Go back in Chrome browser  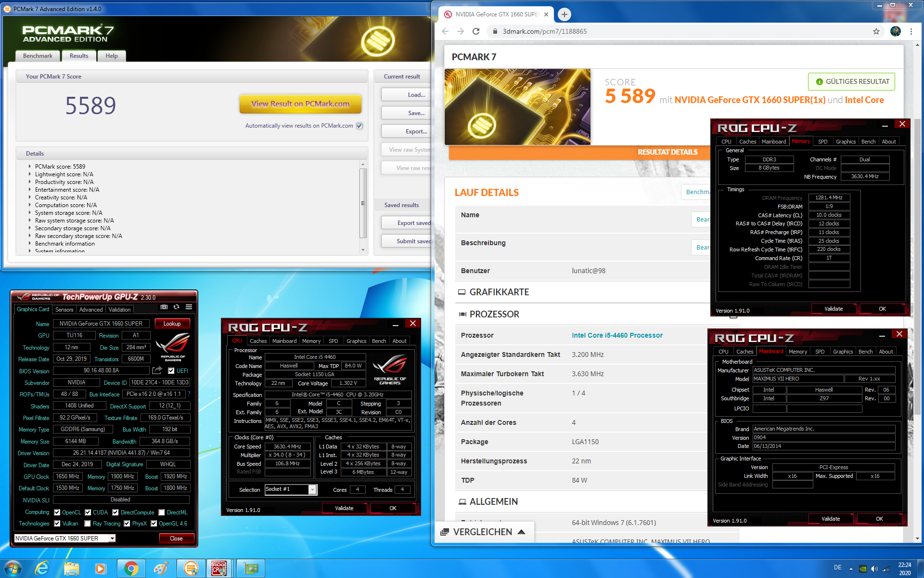[445, 31]
